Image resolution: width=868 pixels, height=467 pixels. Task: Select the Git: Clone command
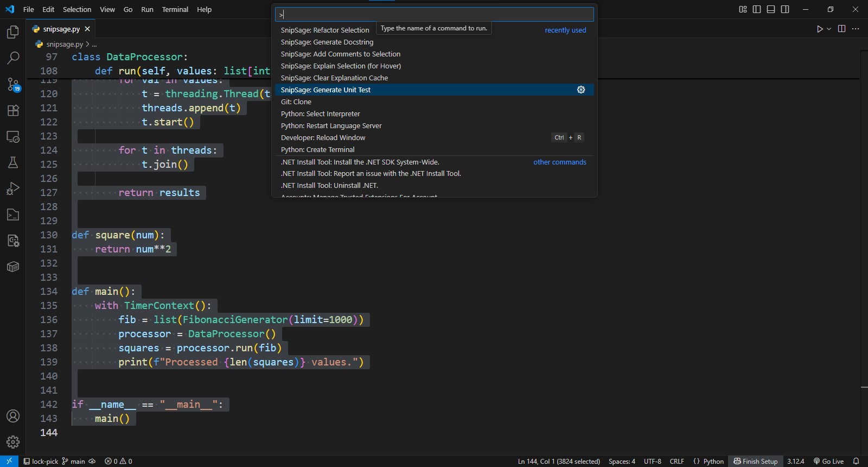click(435, 102)
